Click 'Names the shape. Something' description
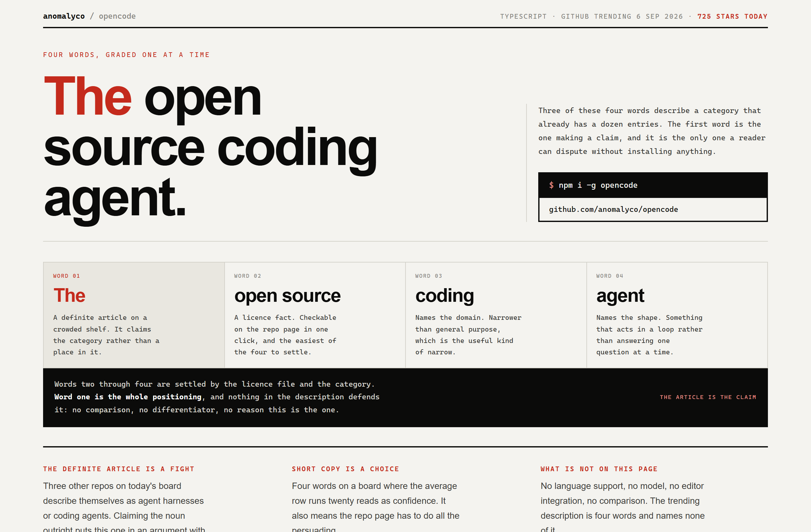 (649, 335)
